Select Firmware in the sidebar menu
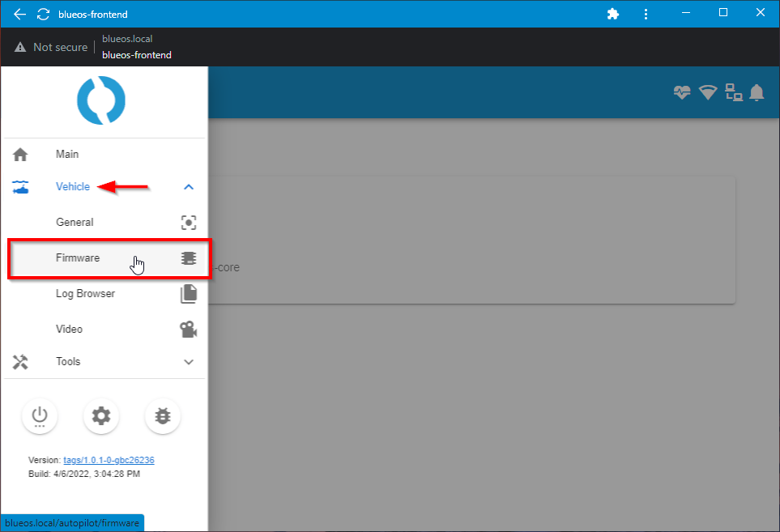 click(78, 257)
